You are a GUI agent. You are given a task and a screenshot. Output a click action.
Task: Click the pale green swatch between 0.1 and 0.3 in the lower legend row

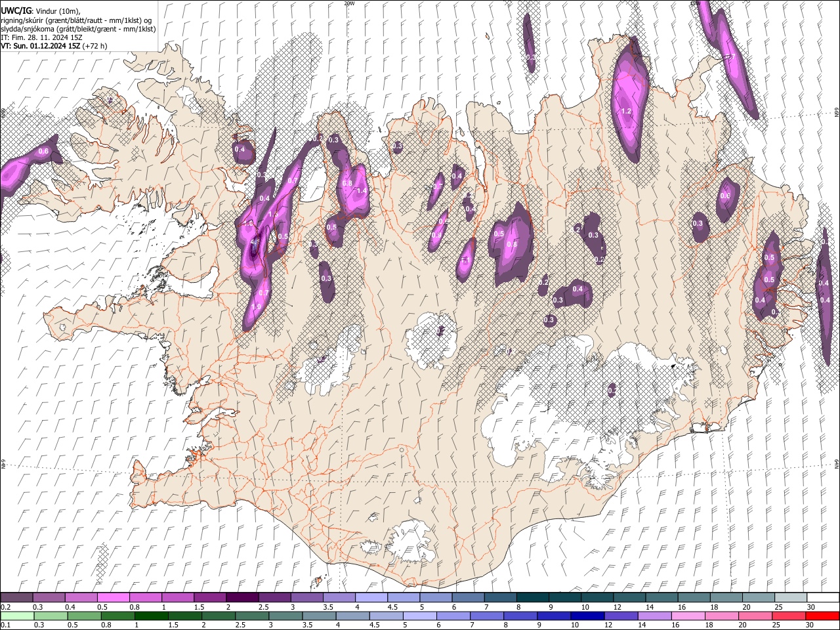click(x=18, y=616)
